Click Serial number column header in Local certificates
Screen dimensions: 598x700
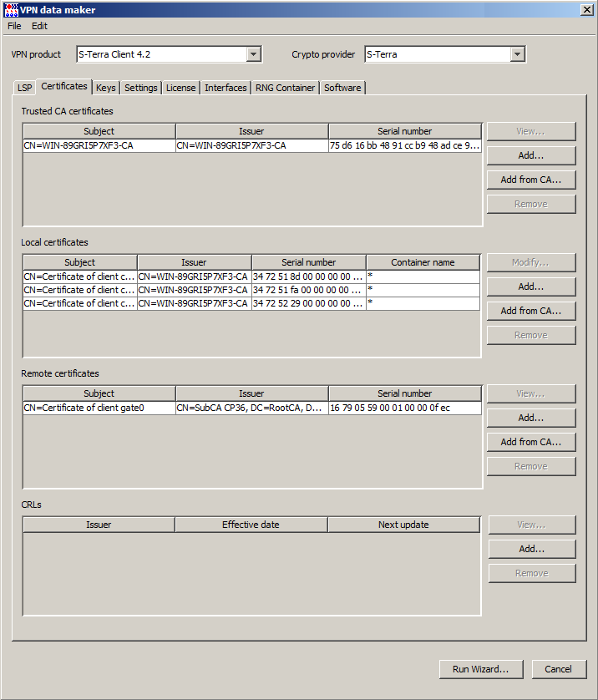click(x=309, y=262)
